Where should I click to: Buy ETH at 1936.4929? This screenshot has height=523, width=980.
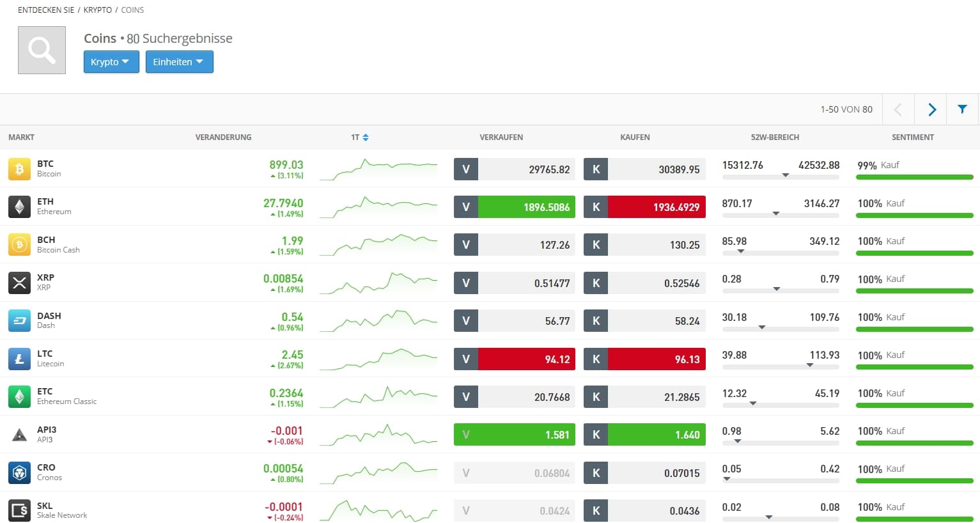click(x=644, y=207)
